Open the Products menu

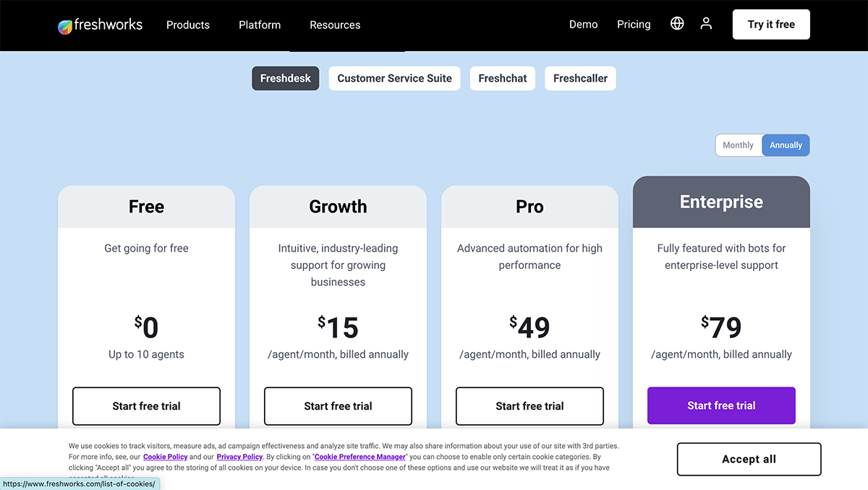(187, 24)
